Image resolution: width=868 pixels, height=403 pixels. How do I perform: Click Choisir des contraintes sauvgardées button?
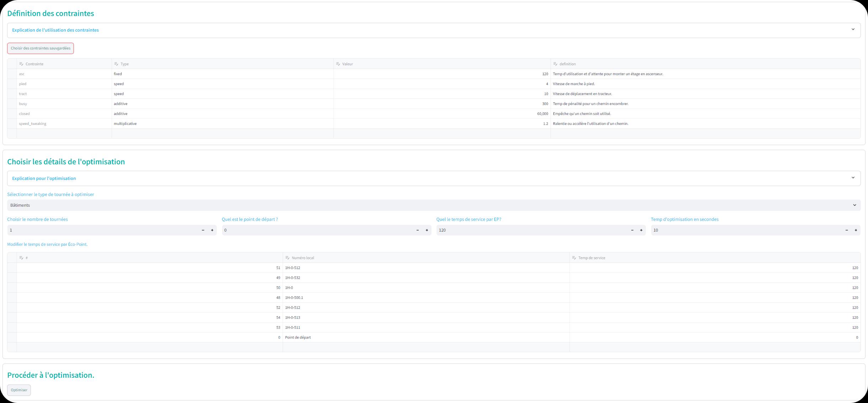[41, 48]
